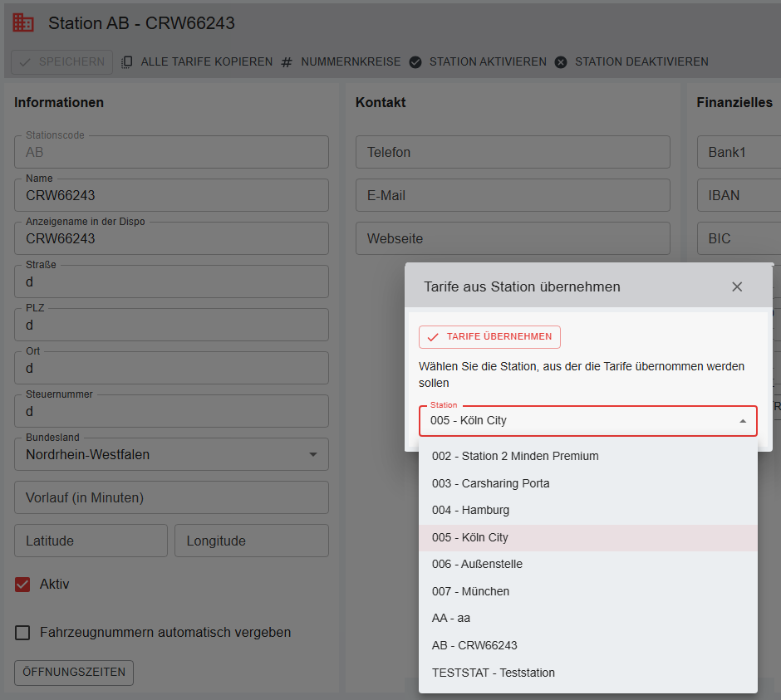Click the hash icon for Nummernkreise
This screenshot has width=781, height=700.
pyautogui.click(x=287, y=62)
